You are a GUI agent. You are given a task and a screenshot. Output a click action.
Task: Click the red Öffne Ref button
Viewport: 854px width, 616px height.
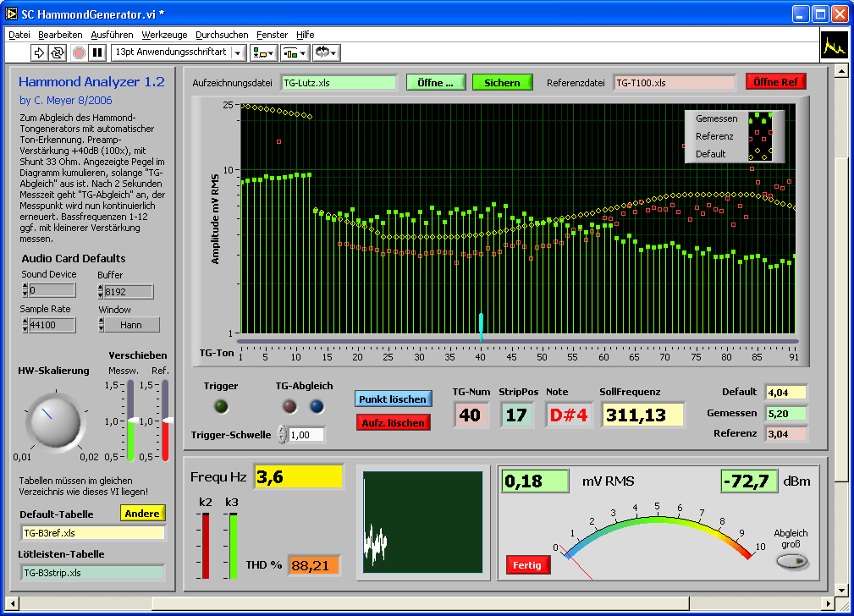[775, 82]
